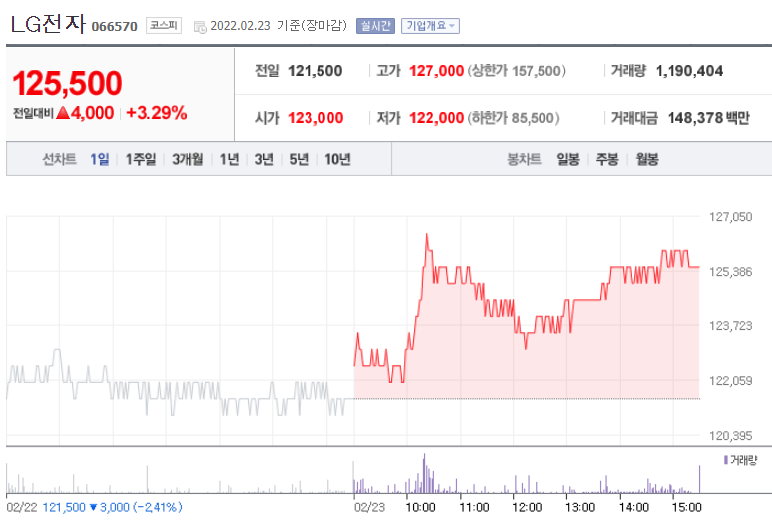This screenshot has width=772, height=520.
Task: Click the 선차트 label
Action: click(x=59, y=159)
